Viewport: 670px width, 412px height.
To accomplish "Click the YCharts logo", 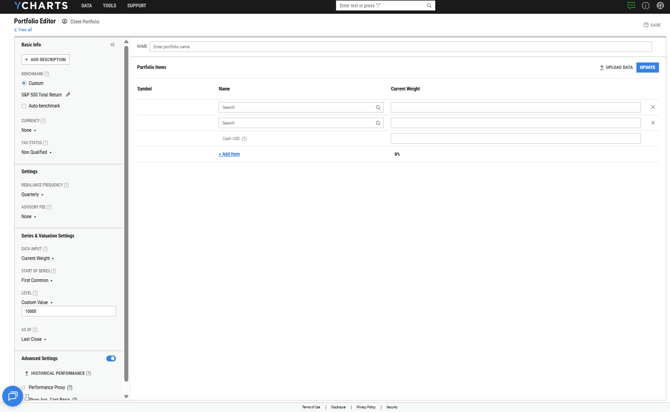I will click(x=41, y=6).
